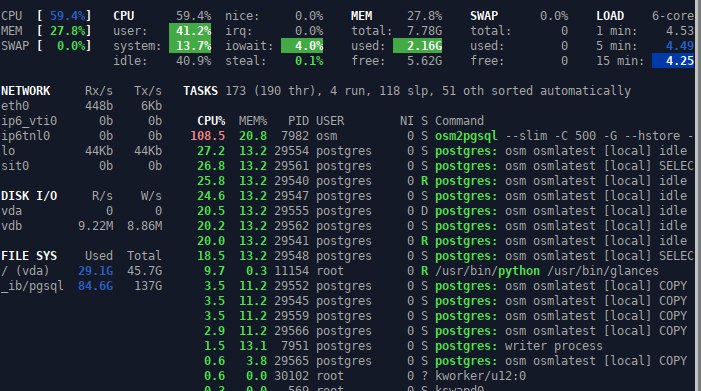Click the SWAP summary value 0.0%
This screenshot has width=701, height=391.
click(x=71, y=46)
